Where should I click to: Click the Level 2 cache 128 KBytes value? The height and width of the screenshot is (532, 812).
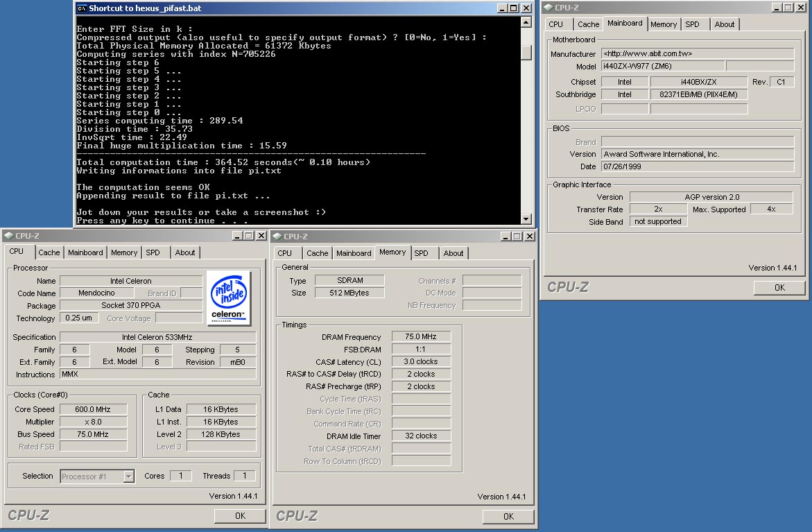tap(221, 434)
